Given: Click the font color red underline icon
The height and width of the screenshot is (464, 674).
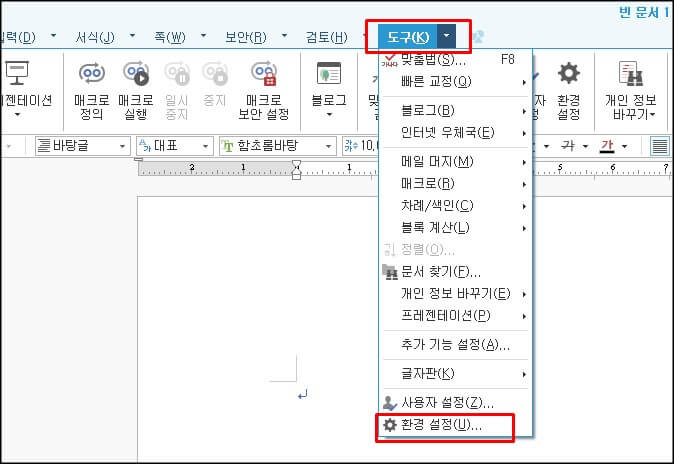Looking at the screenshot, I should (x=607, y=146).
